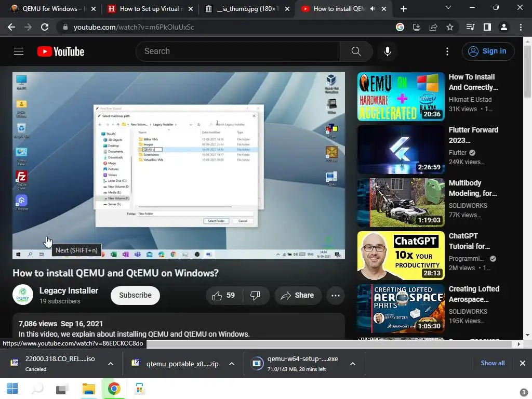Image resolution: width=532 pixels, height=399 pixels.
Task: Click the Sign in button
Action: (488, 51)
